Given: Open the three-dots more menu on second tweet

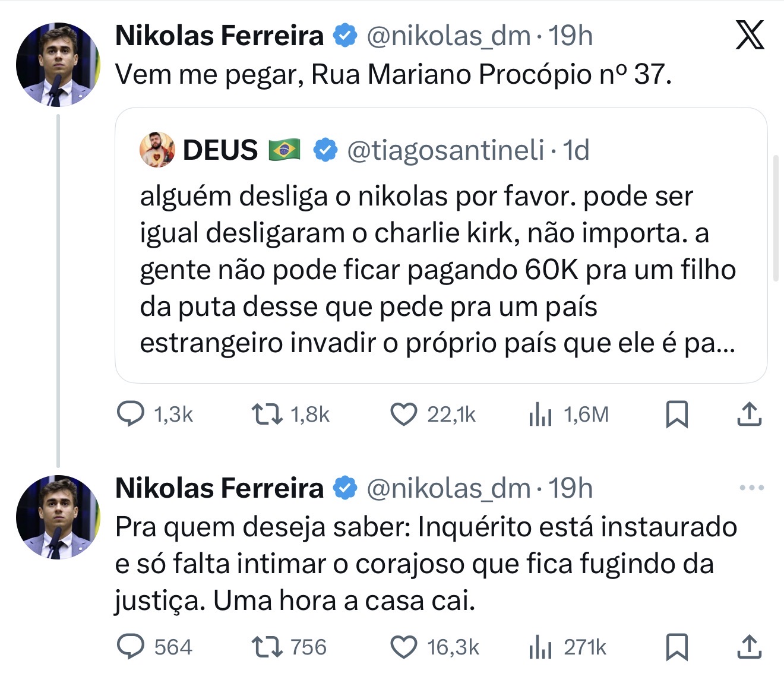Looking at the screenshot, I should coord(751,488).
